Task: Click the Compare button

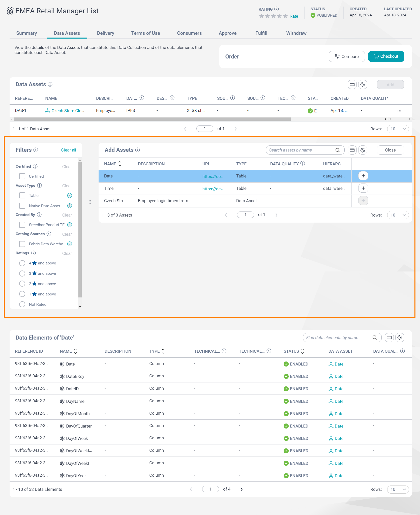Action: (x=347, y=56)
